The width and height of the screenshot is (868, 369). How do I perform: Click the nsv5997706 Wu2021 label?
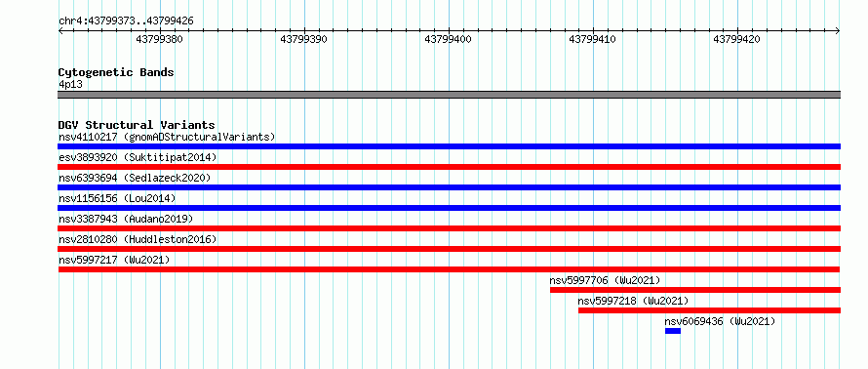[605, 280]
